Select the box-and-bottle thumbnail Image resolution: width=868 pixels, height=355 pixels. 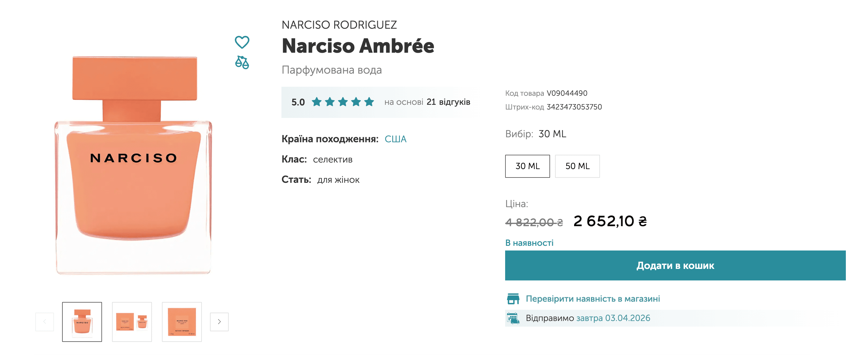pyautogui.click(x=132, y=322)
